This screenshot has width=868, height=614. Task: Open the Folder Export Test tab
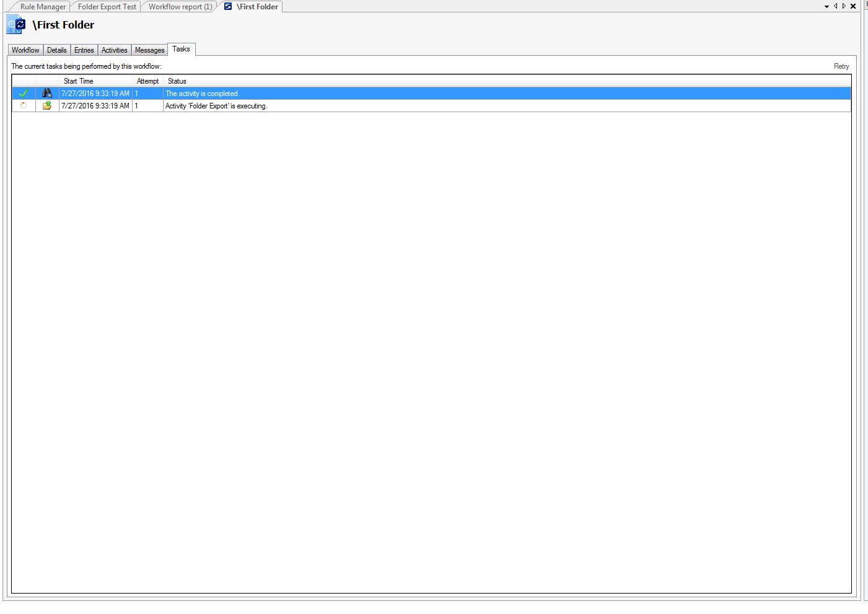[107, 7]
